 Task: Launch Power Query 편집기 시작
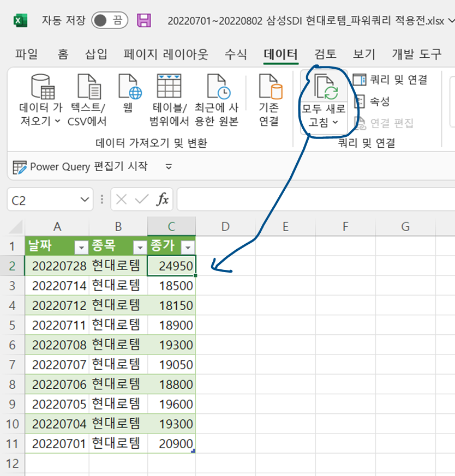(x=80, y=167)
